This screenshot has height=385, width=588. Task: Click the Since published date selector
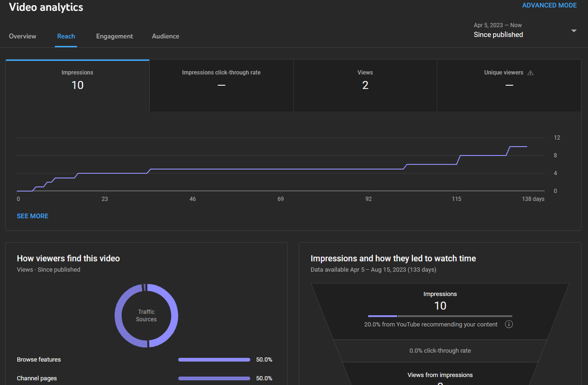[x=525, y=30]
